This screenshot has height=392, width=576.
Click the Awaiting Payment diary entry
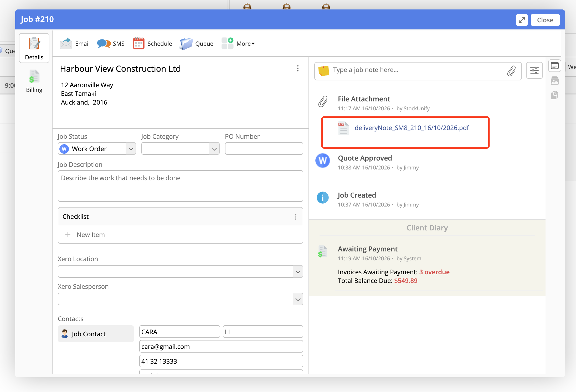(368, 249)
